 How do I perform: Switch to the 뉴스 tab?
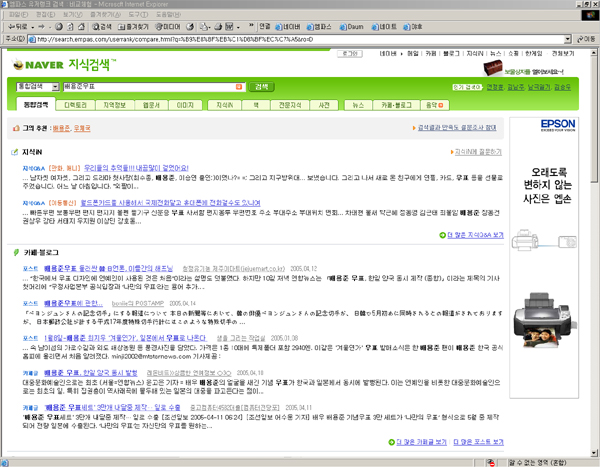pos(358,104)
